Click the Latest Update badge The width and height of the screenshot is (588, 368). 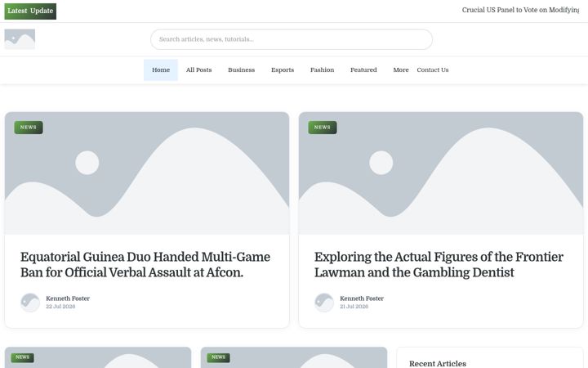tap(30, 11)
